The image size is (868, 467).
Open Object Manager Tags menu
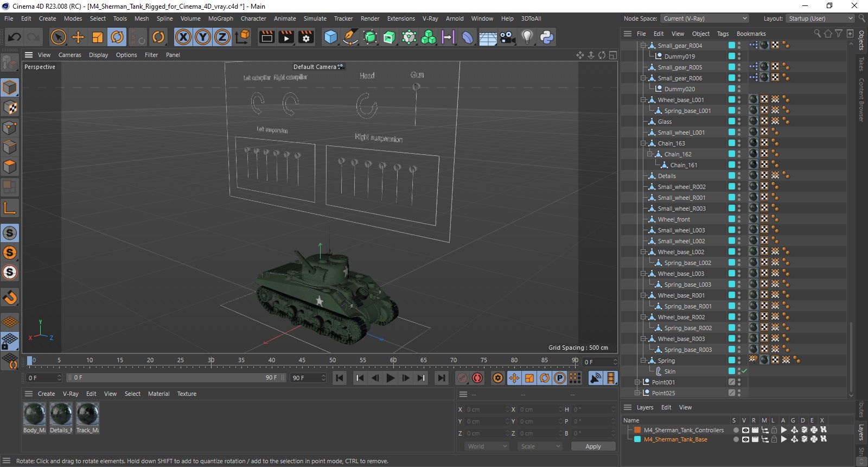click(723, 34)
